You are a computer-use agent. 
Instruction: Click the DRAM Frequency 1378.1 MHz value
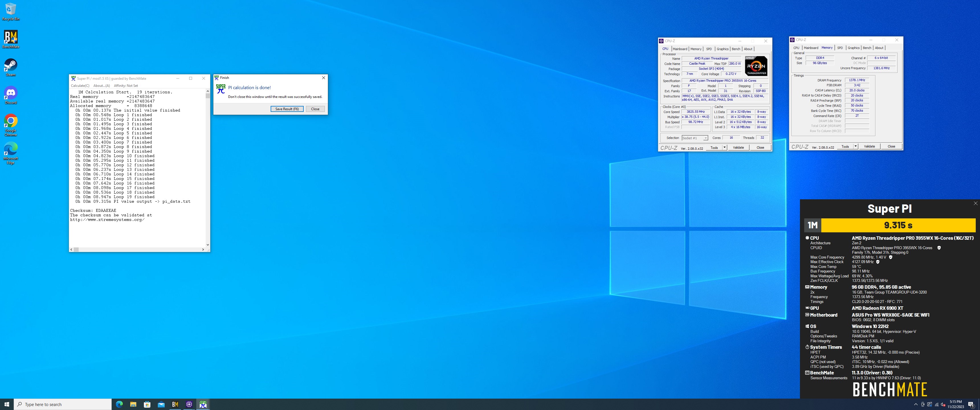[857, 80]
